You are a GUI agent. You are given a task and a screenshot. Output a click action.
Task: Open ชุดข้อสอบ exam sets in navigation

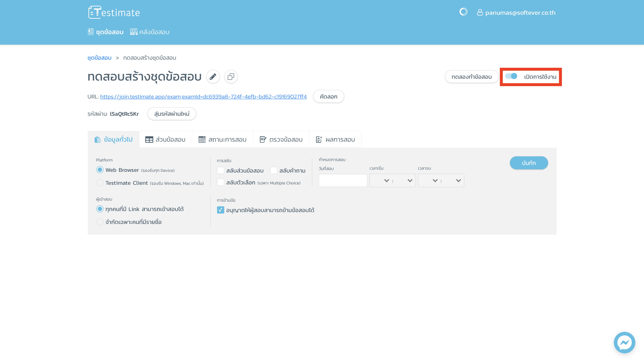106,32
